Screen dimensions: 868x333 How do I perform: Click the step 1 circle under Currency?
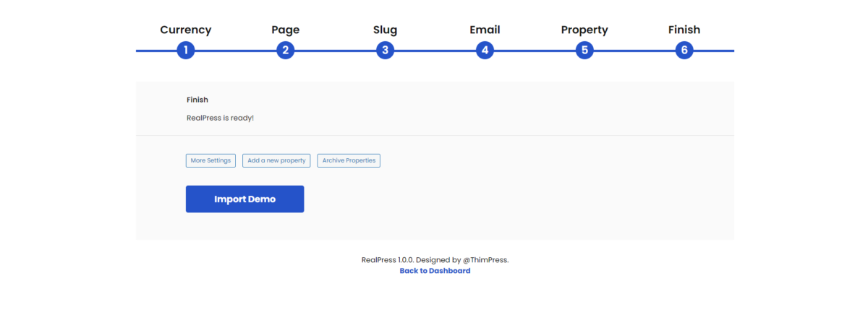click(x=186, y=51)
